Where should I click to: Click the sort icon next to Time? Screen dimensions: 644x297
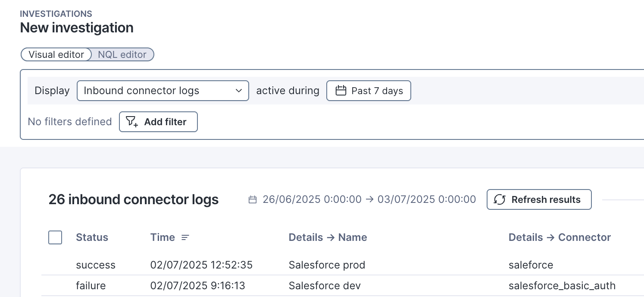(185, 237)
